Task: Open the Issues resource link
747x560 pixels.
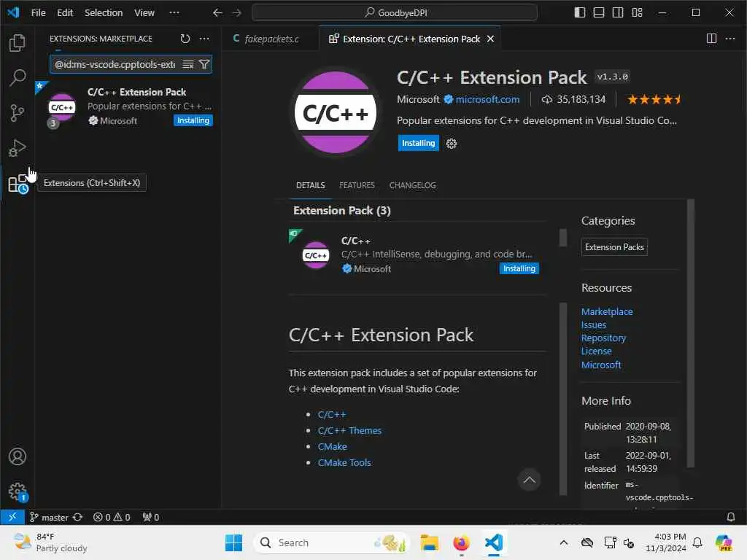Action: [594, 324]
